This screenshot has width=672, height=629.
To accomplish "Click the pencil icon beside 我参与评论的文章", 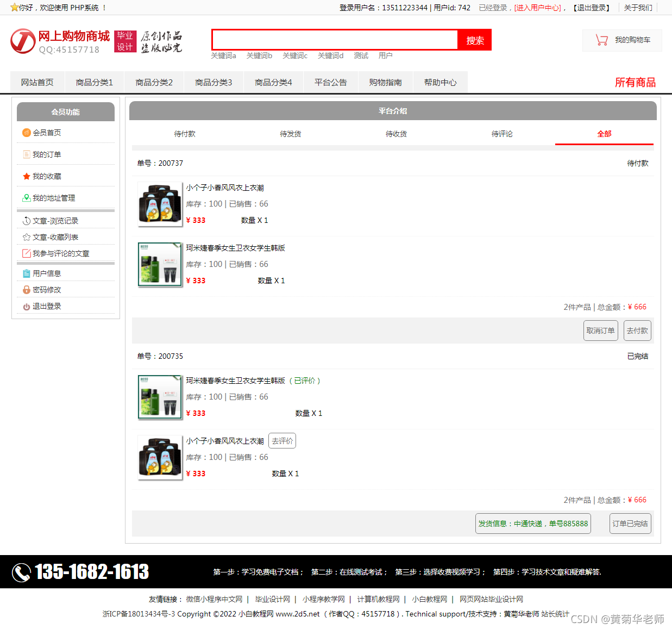I will pyautogui.click(x=26, y=253).
